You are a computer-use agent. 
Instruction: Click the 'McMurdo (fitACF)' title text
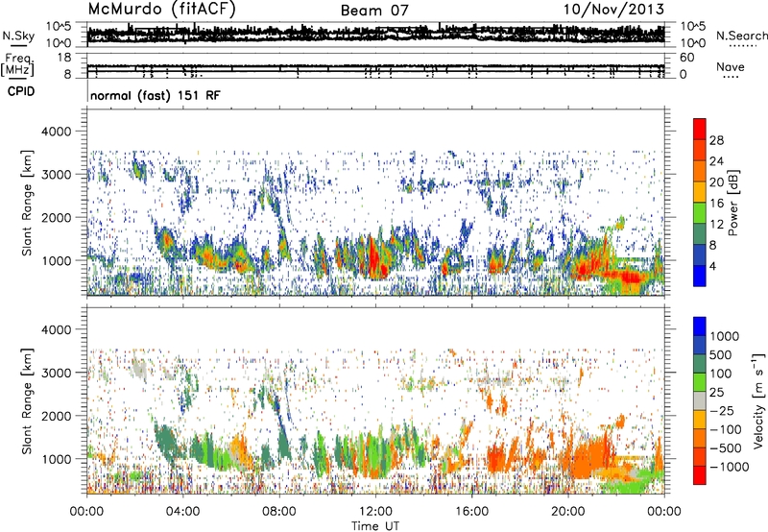(161, 10)
